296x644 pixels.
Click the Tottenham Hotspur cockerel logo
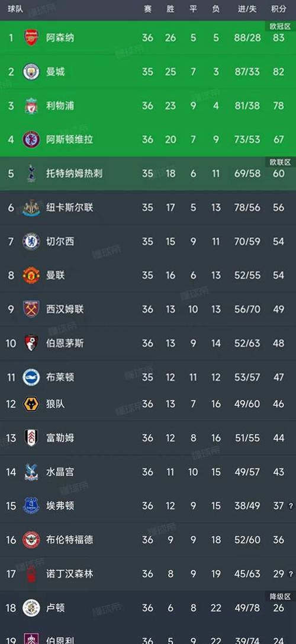click(31, 174)
